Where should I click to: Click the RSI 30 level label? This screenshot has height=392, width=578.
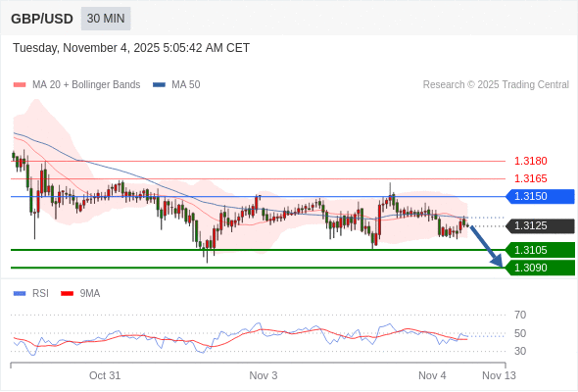520,351
